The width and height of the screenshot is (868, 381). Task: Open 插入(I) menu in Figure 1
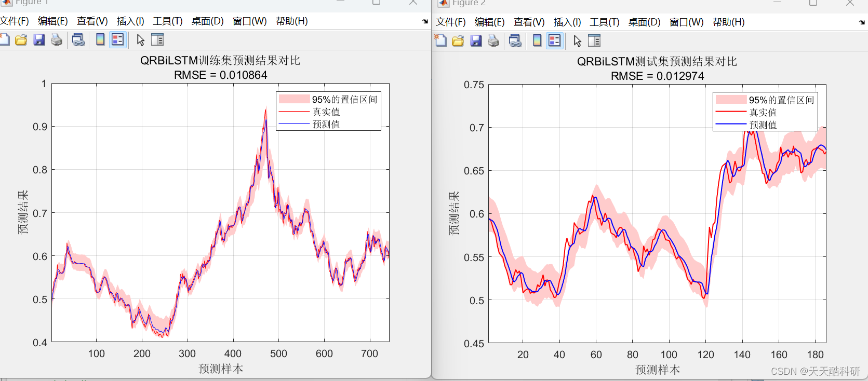[x=130, y=21]
